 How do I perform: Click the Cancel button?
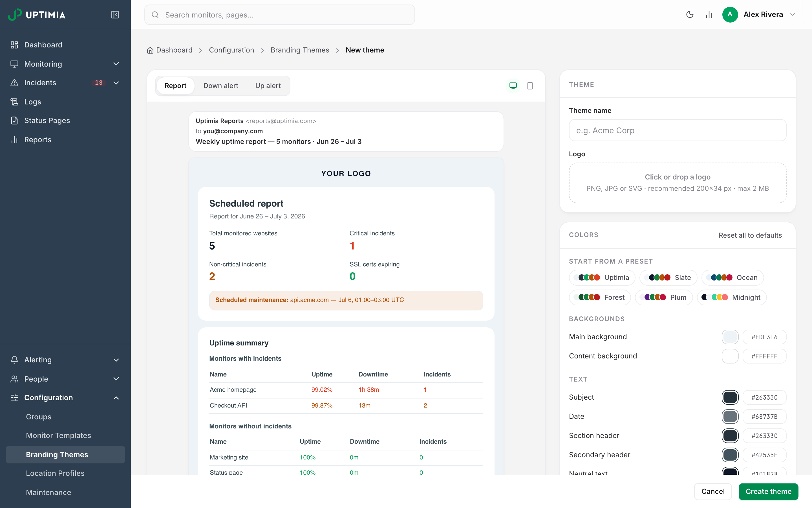713,492
